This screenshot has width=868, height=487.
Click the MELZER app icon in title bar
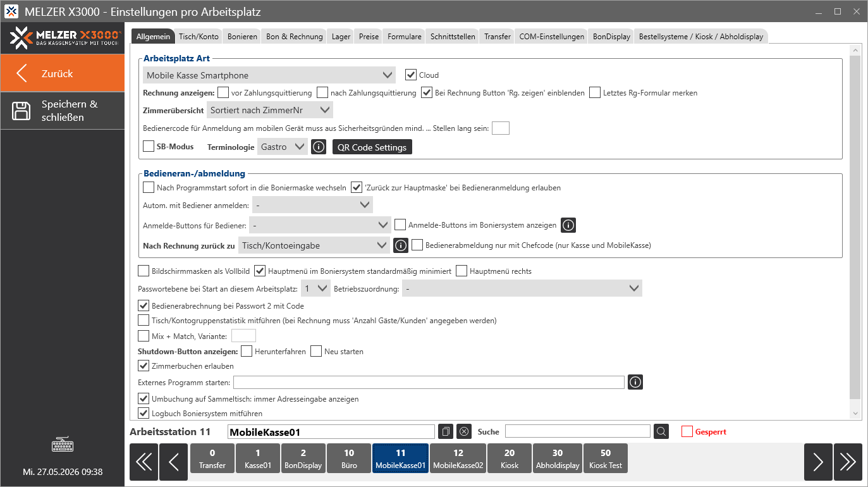point(11,12)
